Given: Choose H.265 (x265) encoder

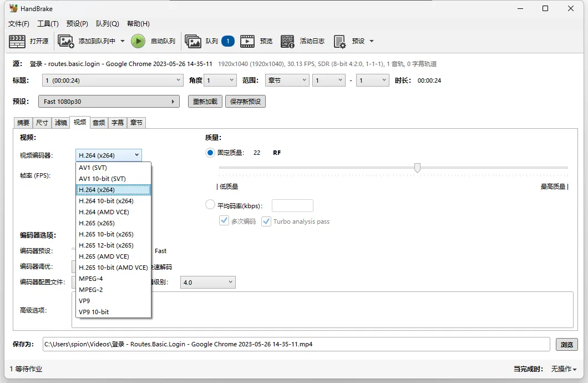Looking at the screenshot, I should point(113,223).
